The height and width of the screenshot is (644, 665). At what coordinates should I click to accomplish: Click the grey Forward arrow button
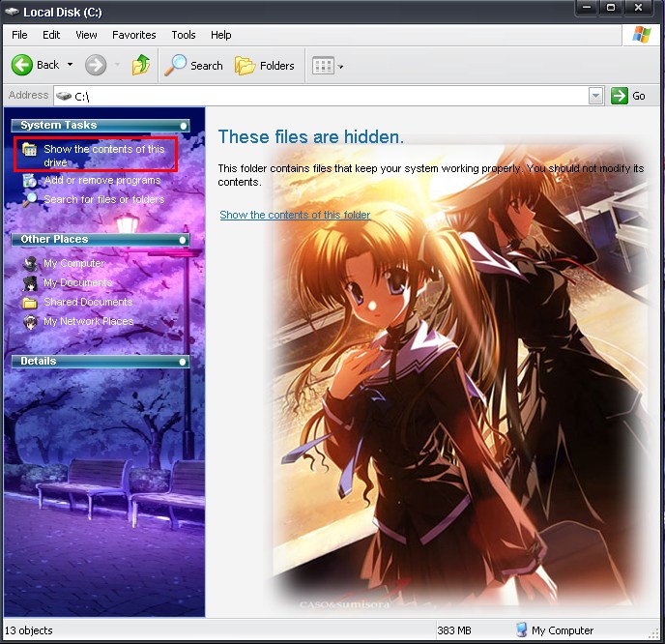96,65
